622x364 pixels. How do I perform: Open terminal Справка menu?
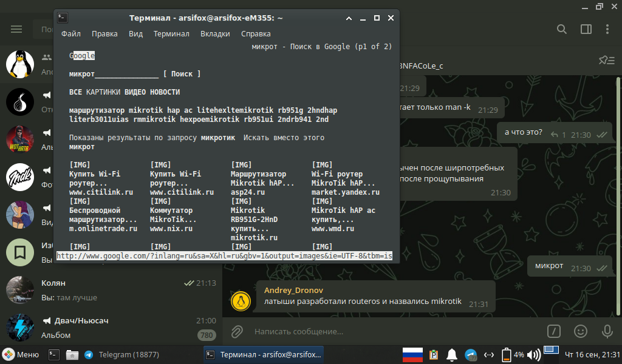pyautogui.click(x=256, y=33)
